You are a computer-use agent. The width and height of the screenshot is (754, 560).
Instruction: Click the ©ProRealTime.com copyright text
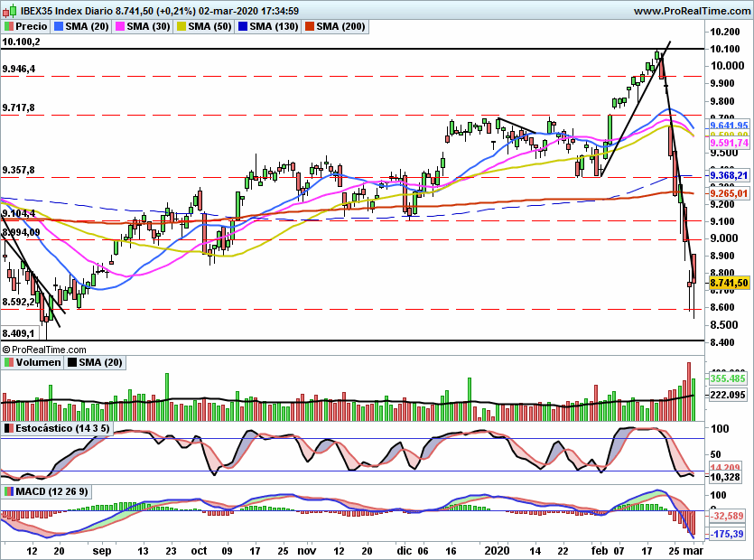point(44,350)
